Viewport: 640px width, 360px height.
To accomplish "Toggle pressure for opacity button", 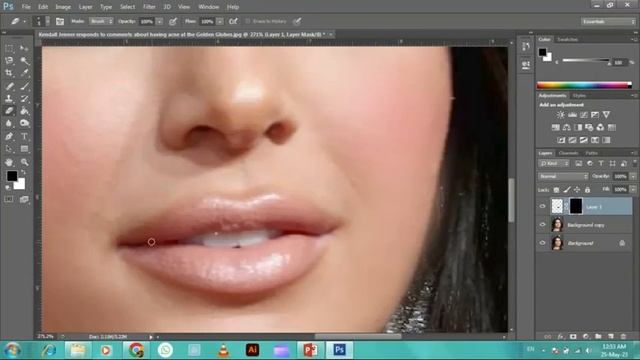I will click(x=173, y=21).
